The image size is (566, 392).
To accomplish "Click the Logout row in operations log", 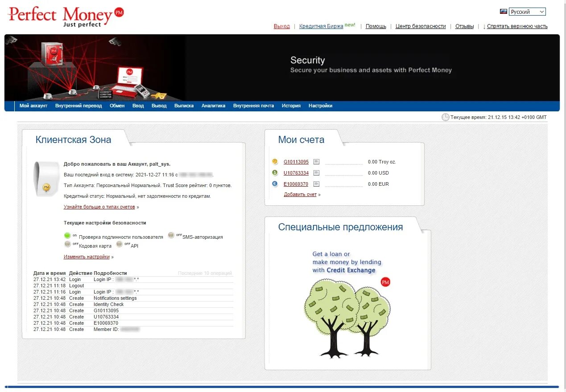I will 133,286.
